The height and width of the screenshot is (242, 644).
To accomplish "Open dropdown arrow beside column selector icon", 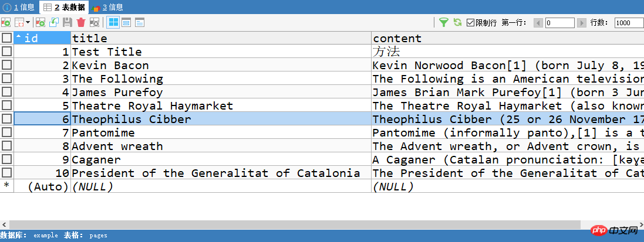I will [x=28, y=22].
